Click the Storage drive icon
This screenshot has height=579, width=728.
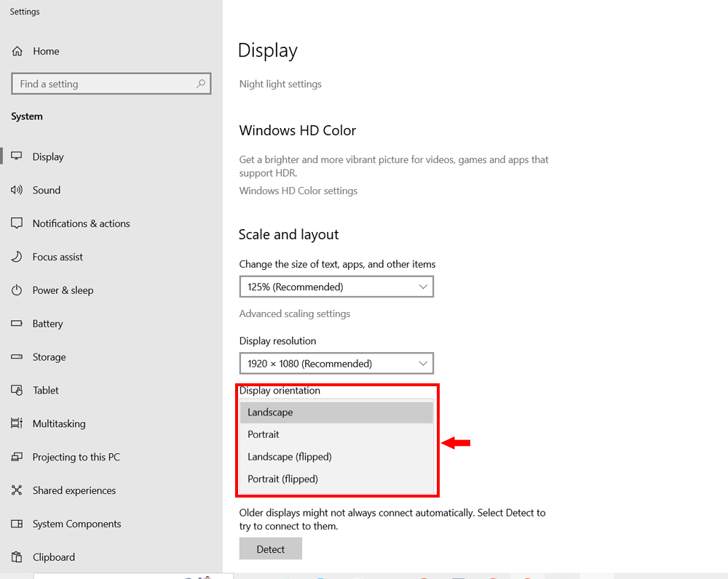[17, 357]
